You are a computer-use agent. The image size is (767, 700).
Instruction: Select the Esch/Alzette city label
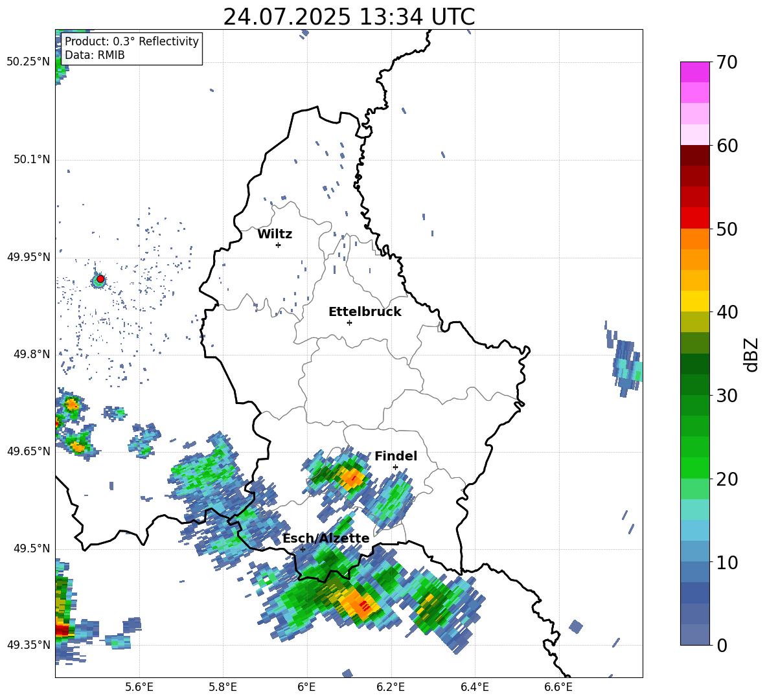coord(326,538)
